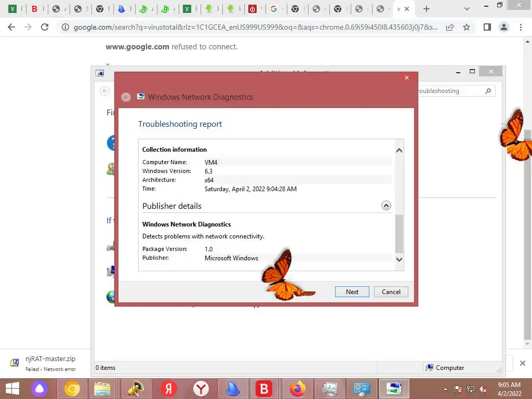Reload the Chrome page
This screenshot has width=532, height=399.
45,27
